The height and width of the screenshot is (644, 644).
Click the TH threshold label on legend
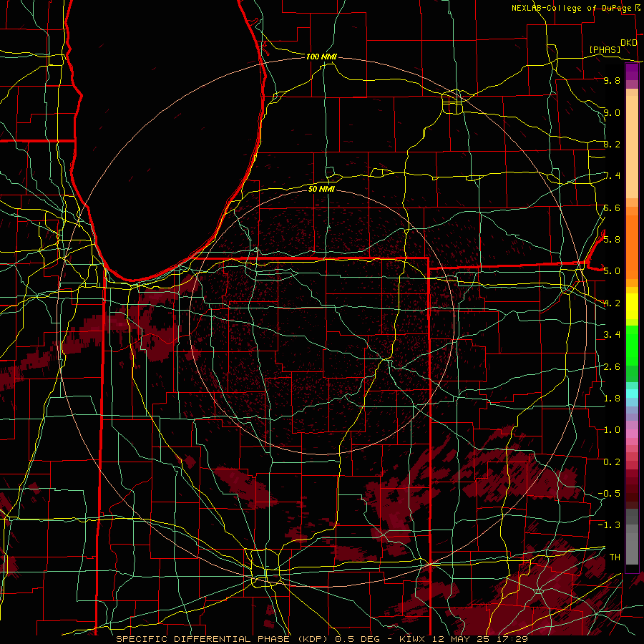tap(615, 557)
